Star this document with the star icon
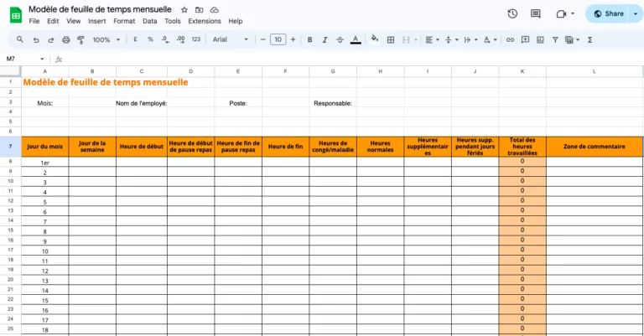 point(184,9)
